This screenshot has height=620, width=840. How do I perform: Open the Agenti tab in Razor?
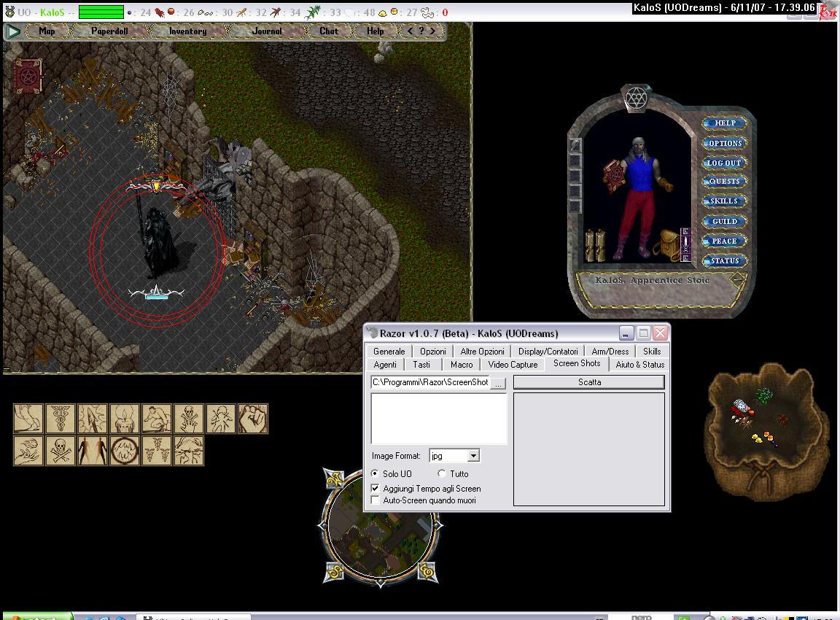pyautogui.click(x=385, y=365)
